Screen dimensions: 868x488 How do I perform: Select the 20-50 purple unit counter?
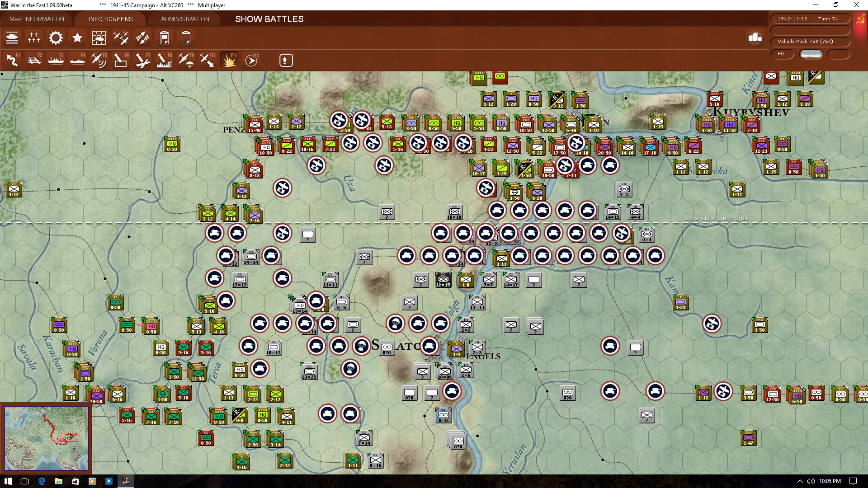(x=96, y=396)
